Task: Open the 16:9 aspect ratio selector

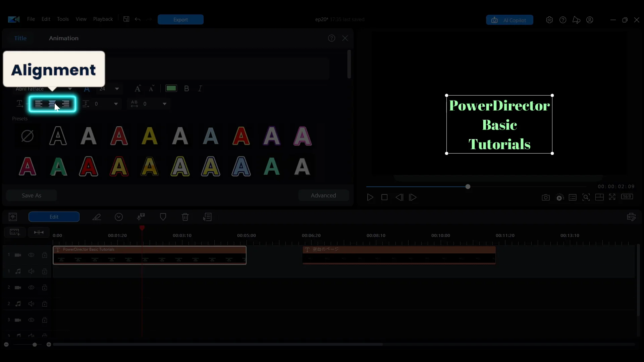Action: tap(627, 197)
